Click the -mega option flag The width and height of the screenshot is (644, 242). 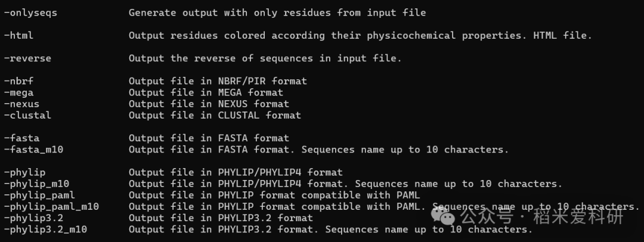click(18, 92)
